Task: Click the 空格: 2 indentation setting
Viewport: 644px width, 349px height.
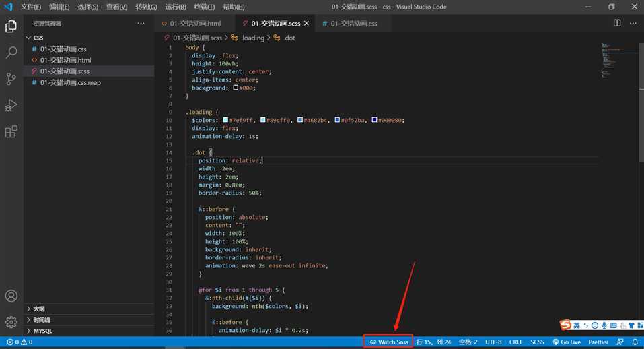Action: pyautogui.click(x=468, y=342)
